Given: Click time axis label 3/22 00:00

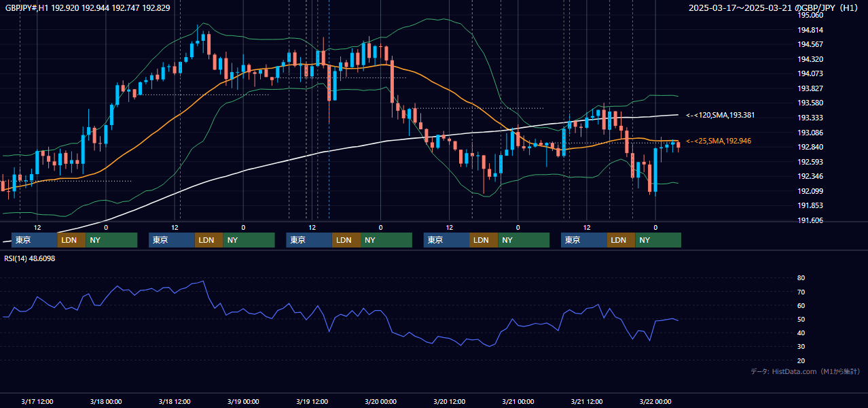Looking at the screenshot, I should tap(655, 401).
